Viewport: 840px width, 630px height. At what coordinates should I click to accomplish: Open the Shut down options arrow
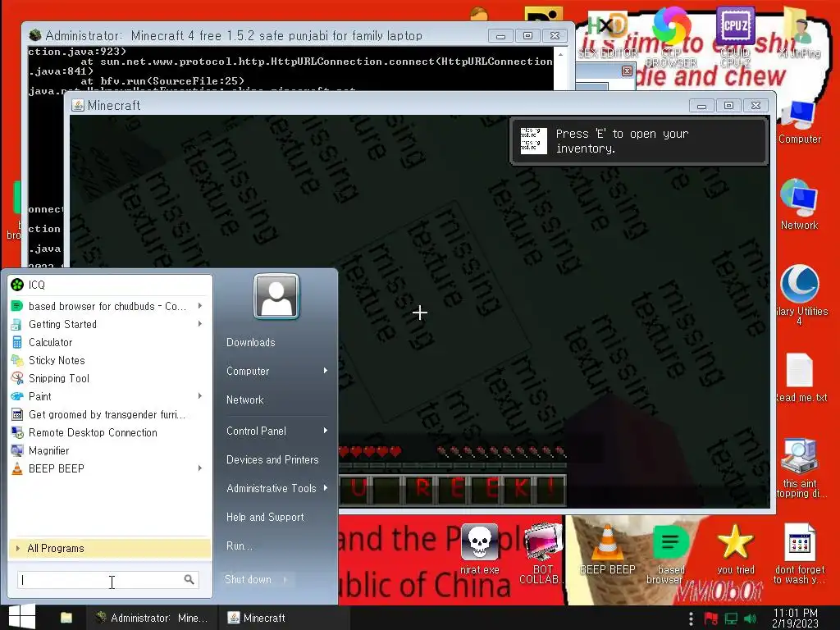285,580
